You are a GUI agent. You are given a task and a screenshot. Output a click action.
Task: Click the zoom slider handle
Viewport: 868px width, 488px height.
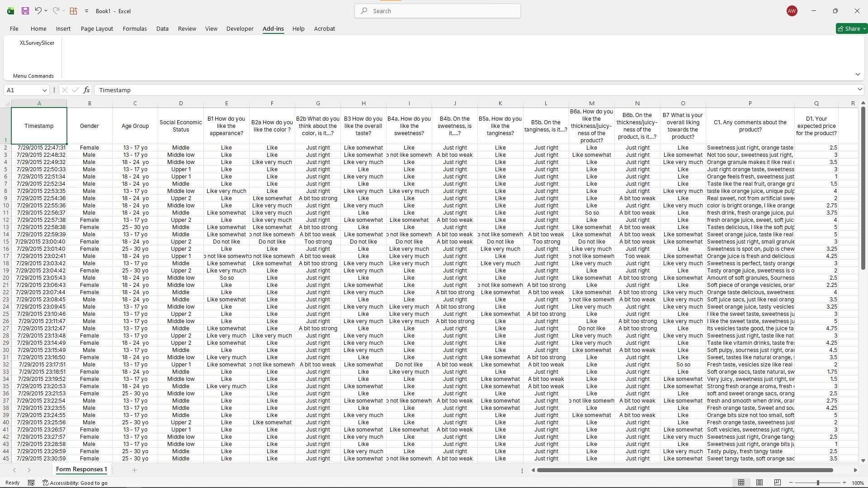tap(818, 483)
